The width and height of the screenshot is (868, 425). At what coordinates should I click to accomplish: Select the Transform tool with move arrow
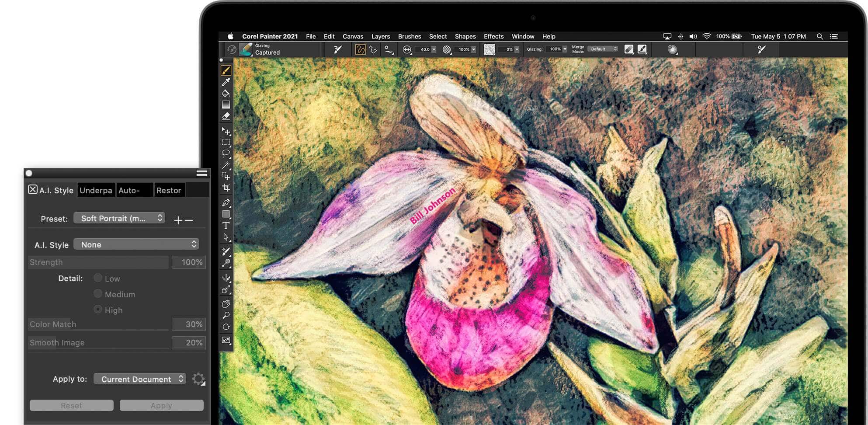point(226,131)
